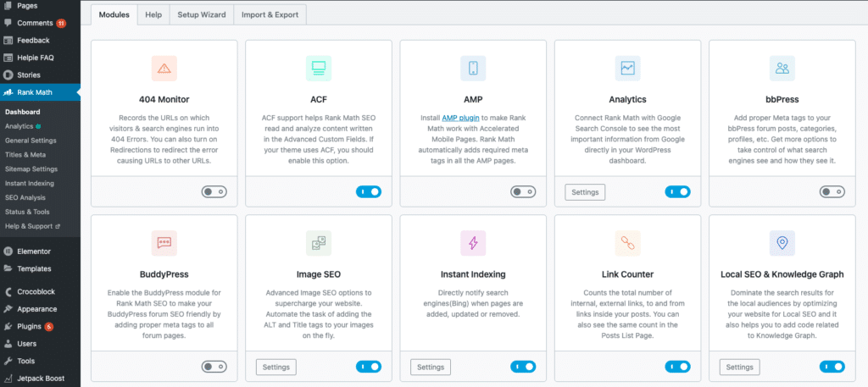Viewport: 868px width, 387px height.
Task: Click the AMP mobile phone icon
Action: click(473, 68)
